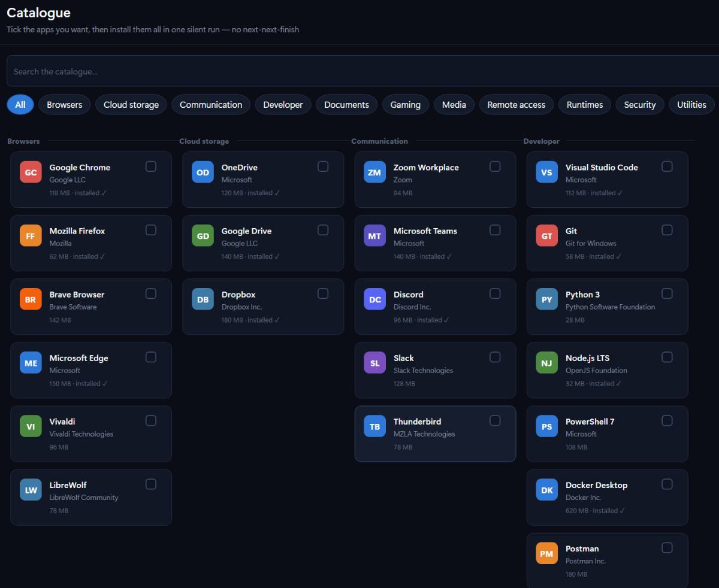The width and height of the screenshot is (719, 588).
Task: Click the Node.js LTS app name
Action: pyautogui.click(x=587, y=358)
